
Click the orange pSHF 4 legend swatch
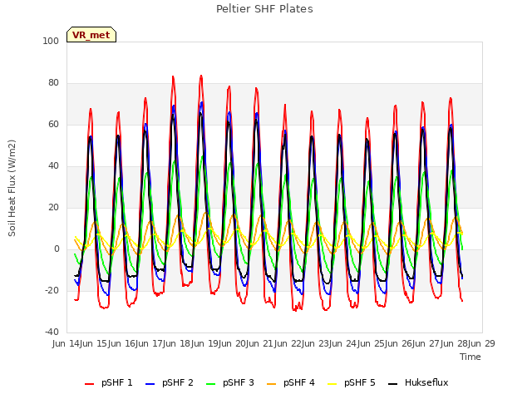pyautogui.click(x=272, y=384)
